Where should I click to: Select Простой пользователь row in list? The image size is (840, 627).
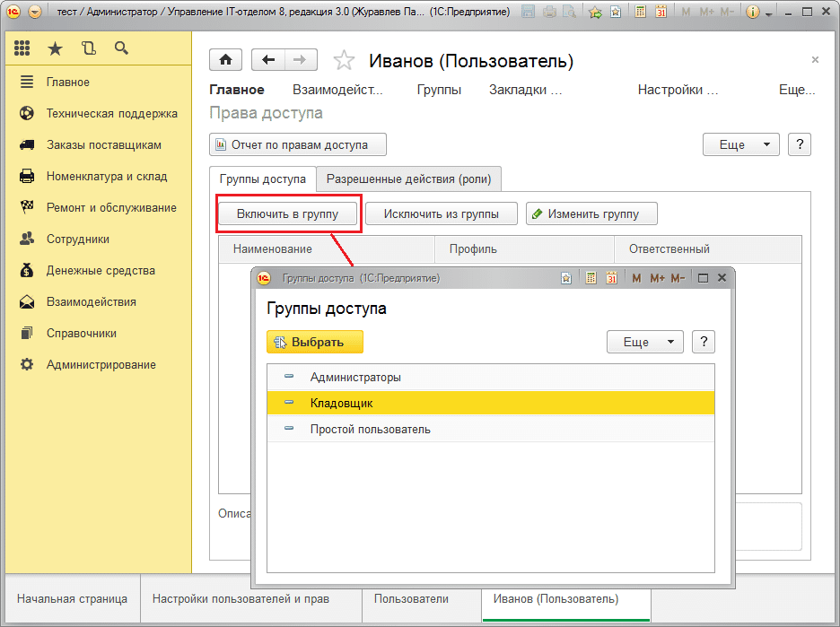491,429
